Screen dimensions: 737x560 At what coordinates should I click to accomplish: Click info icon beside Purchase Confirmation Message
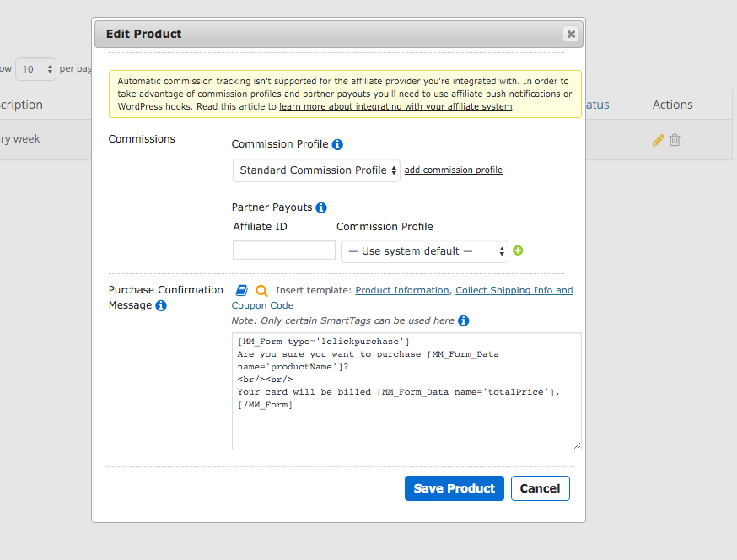pos(161,305)
